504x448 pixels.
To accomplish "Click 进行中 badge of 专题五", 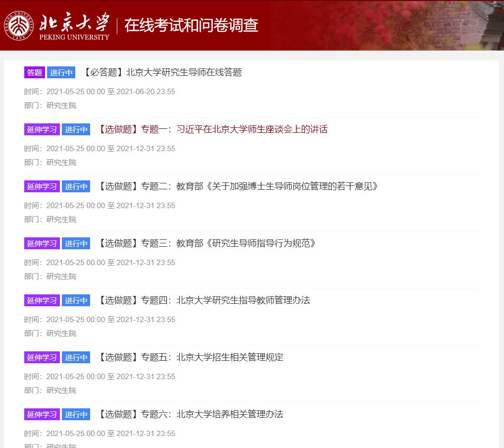I will click(x=76, y=357).
